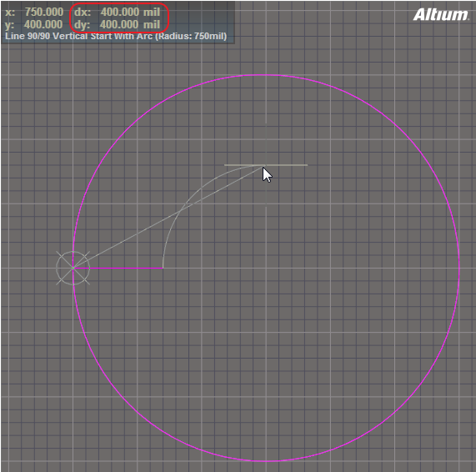Select the dy: 400.000 mil value
This screenshot has height=472, width=476.
tap(118, 25)
